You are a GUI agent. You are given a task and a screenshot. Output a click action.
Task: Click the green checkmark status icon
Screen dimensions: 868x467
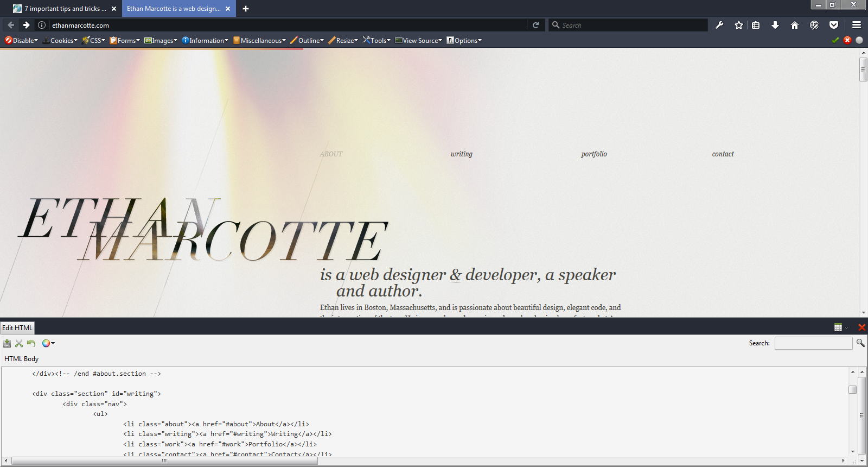(x=835, y=40)
